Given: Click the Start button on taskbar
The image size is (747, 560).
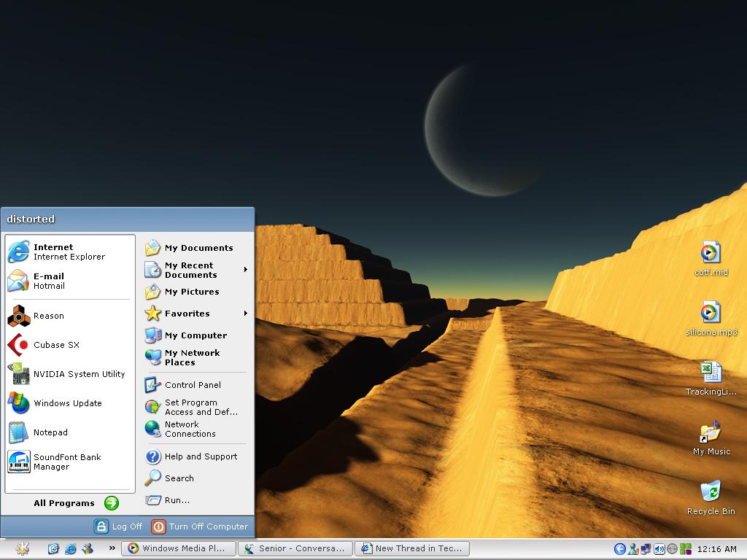Looking at the screenshot, I should [x=22, y=548].
